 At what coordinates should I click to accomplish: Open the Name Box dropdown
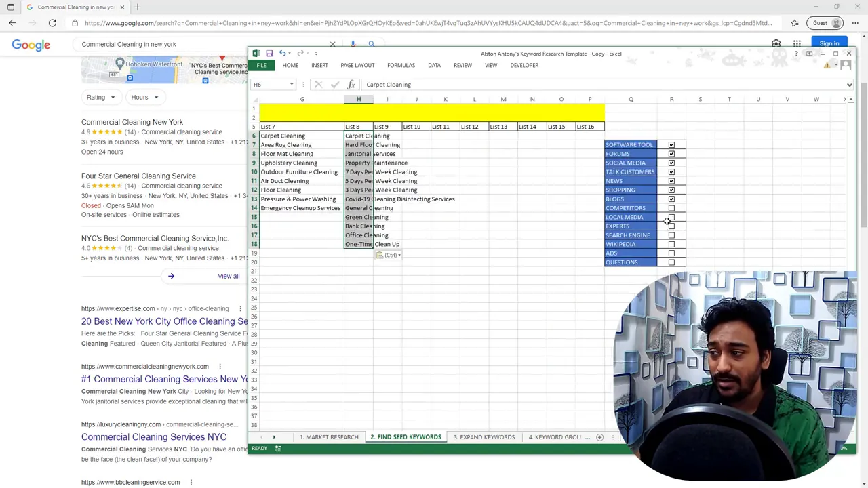pyautogui.click(x=291, y=84)
